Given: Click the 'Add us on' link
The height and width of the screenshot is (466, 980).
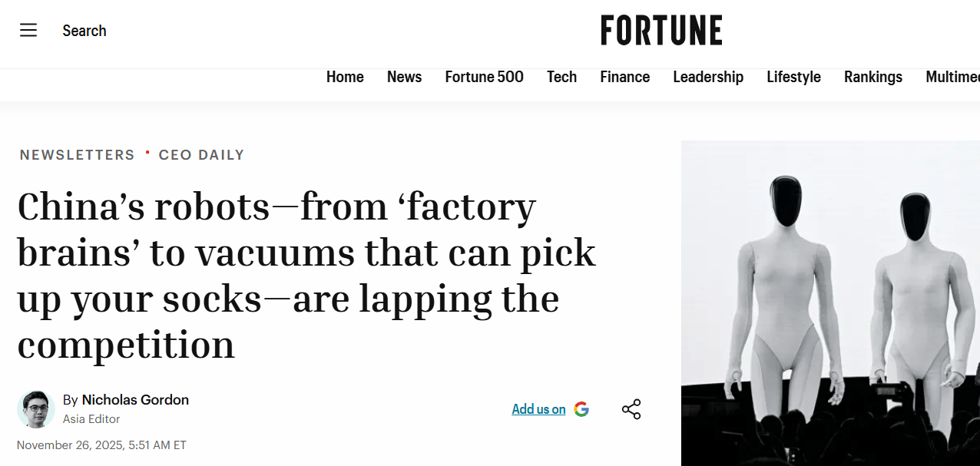Looking at the screenshot, I should (x=538, y=409).
